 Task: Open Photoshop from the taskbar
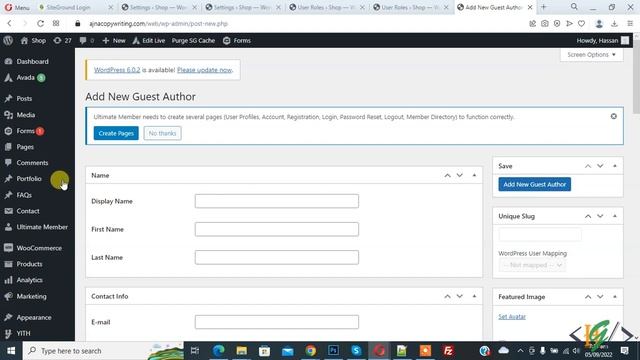click(333, 351)
